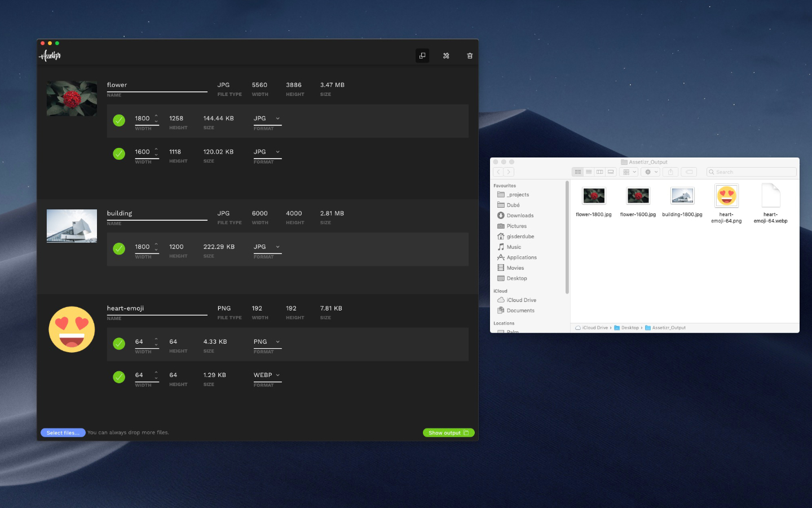Open Applications in the Finder sidebar
The image size is (812, 508).
click(521, 257)
